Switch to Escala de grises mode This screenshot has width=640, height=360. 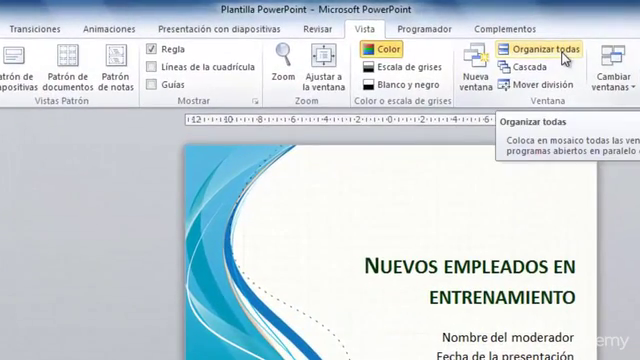coord(402,67)
